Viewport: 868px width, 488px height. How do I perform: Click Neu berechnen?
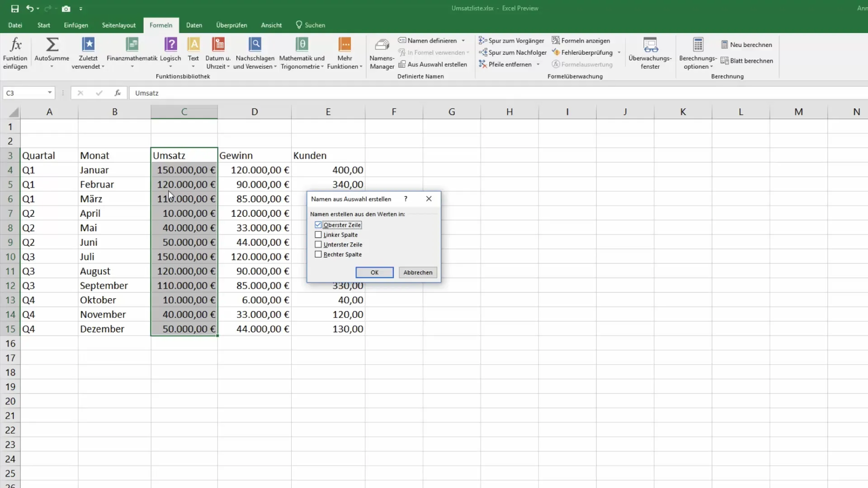(x=746, y=45)
